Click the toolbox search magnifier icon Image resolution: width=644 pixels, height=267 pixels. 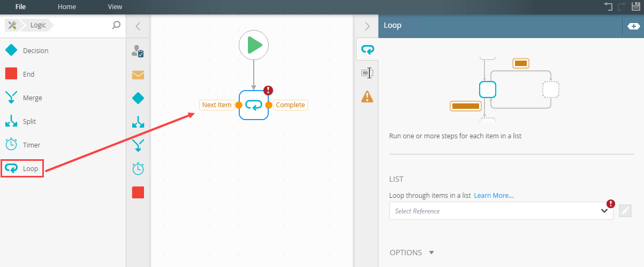click(x=116, y=25)
